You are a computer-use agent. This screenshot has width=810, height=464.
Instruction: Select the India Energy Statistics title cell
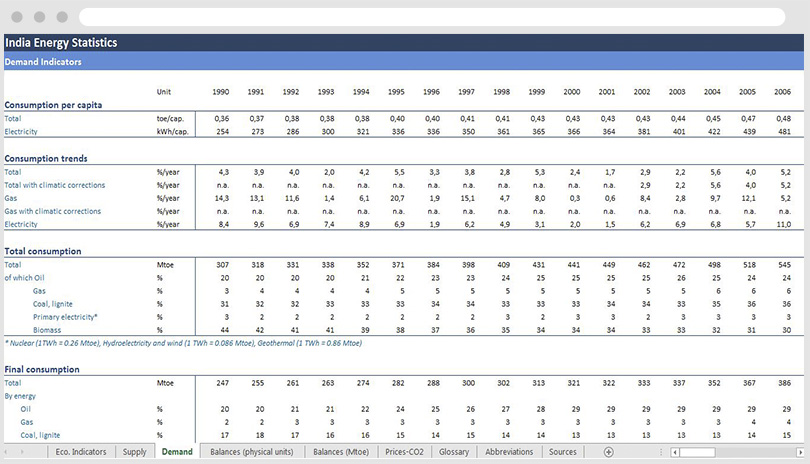(x=61, y=43)
